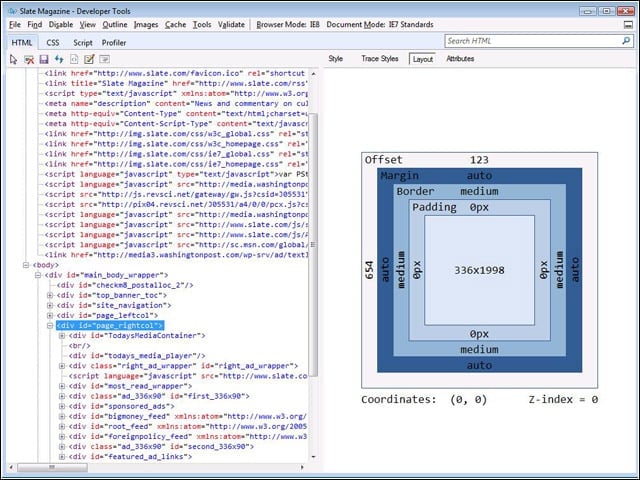Select the todays_media_player div row
This screenshot has width=640, height=480.
point(137,356)
